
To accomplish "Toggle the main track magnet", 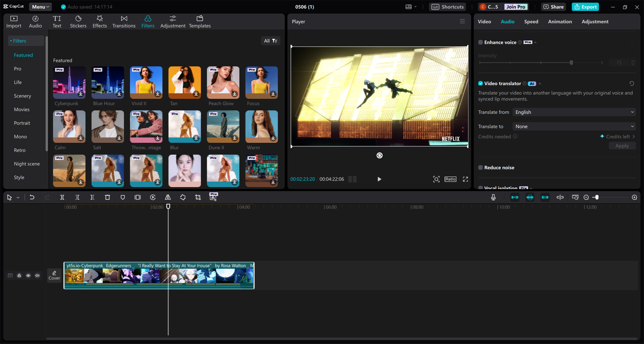I will pyautogui.click(x=515, y=198).
